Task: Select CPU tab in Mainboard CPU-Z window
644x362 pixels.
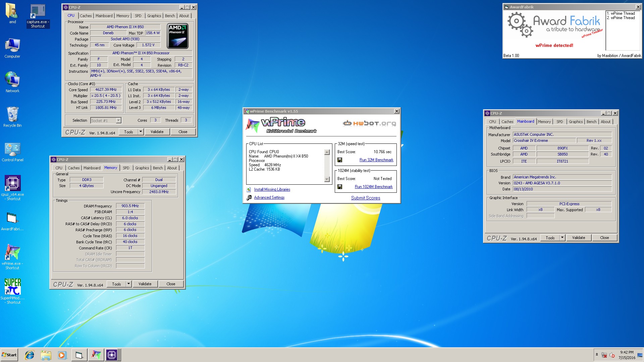Action: click(492, 122)
